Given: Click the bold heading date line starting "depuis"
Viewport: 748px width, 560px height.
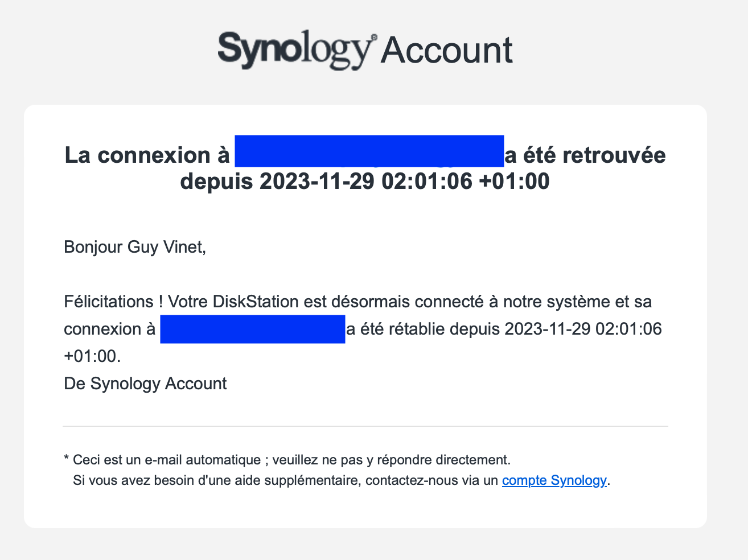Looking at the screenshot, I should coord(365,182).
